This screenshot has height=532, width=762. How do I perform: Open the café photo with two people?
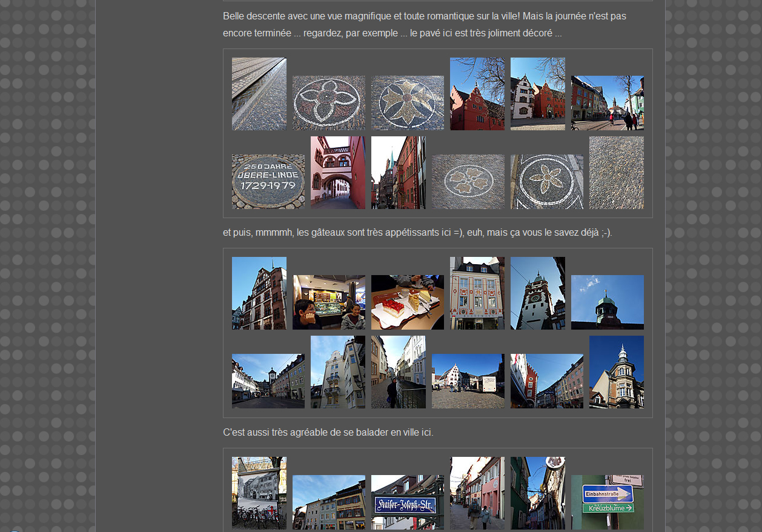point(328,302)
